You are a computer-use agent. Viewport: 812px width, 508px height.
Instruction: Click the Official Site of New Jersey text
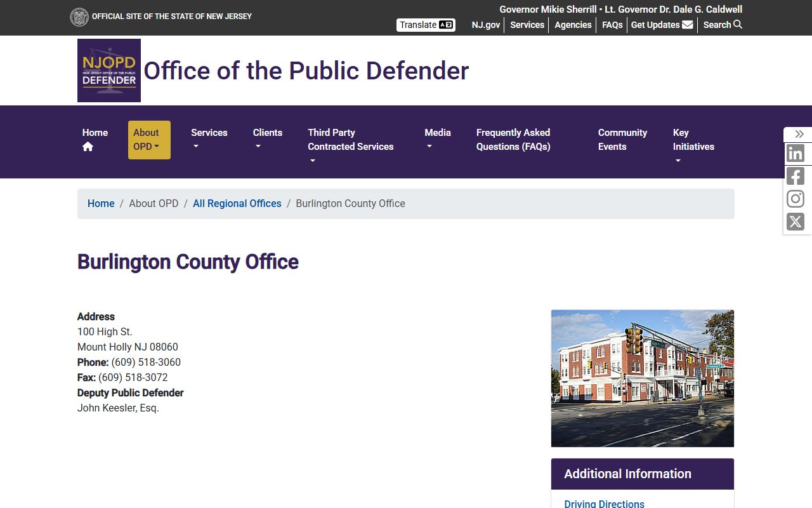172,17
